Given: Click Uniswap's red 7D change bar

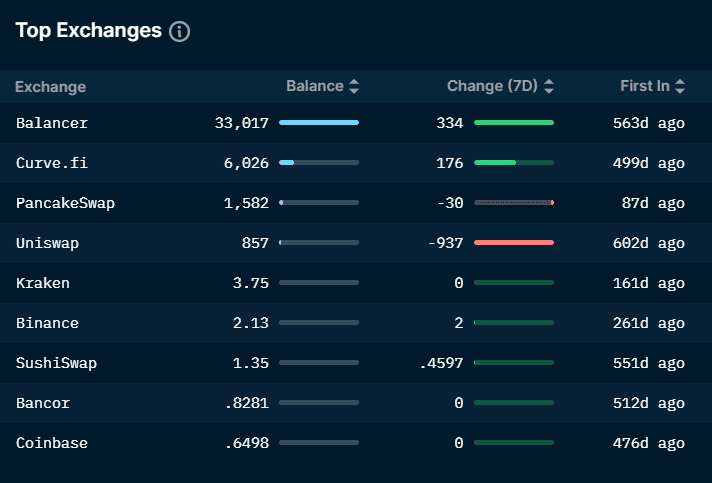Looking at the screenshot, I should 513,242.
